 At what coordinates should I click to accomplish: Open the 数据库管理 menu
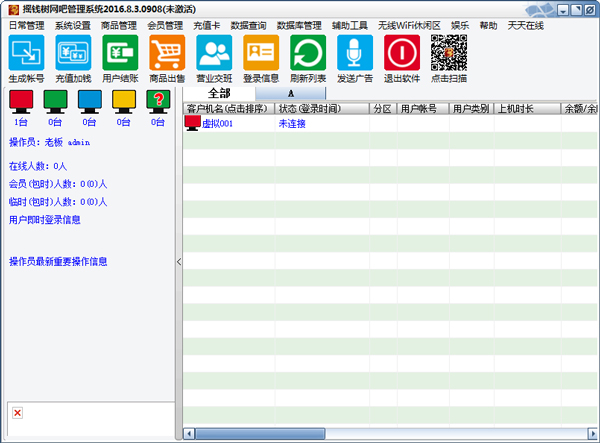(299, 26)
